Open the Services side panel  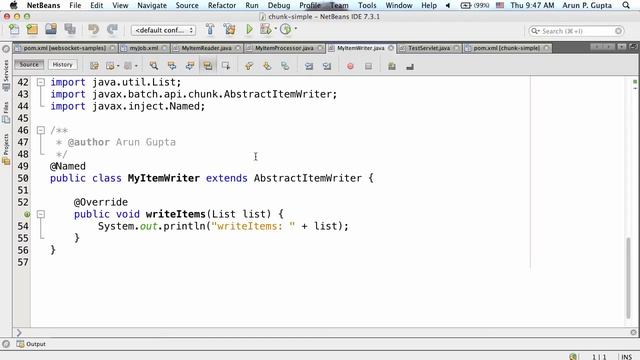(x=6, y=76)
